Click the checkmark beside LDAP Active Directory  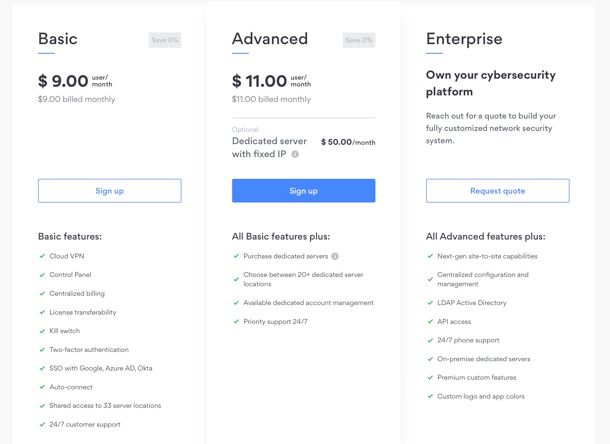pos(430,303)
